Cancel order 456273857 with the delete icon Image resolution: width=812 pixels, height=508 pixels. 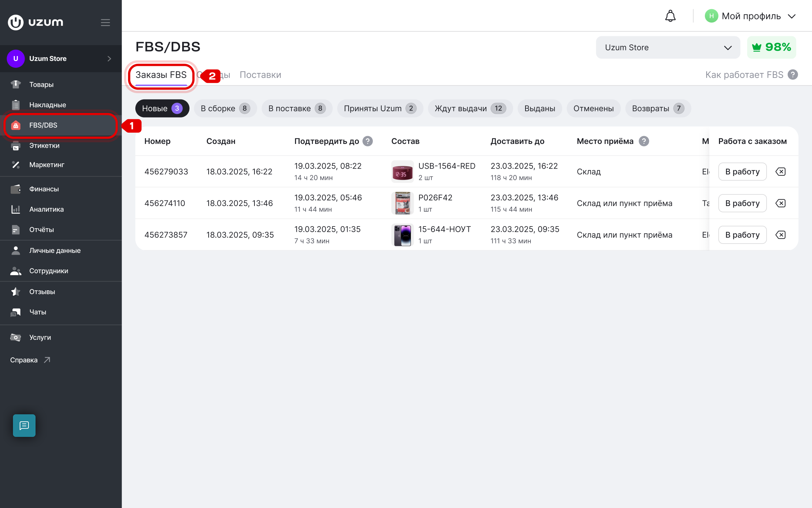(781, 235)
